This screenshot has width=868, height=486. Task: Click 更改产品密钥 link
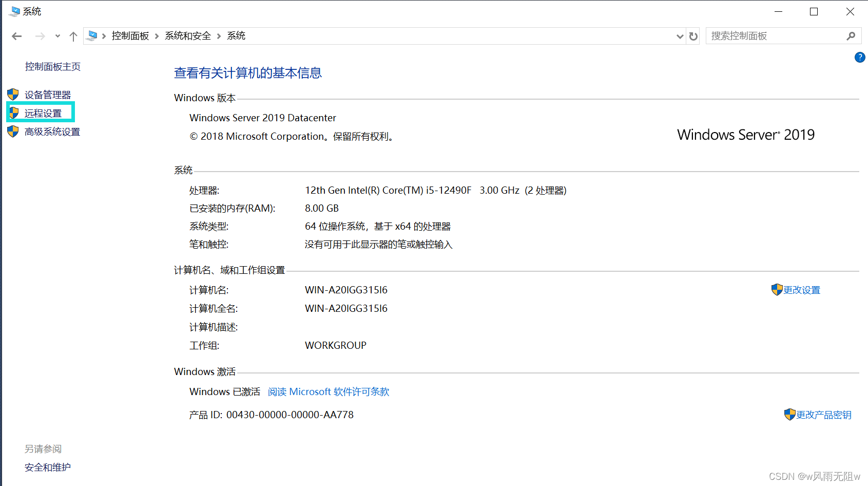823,415
